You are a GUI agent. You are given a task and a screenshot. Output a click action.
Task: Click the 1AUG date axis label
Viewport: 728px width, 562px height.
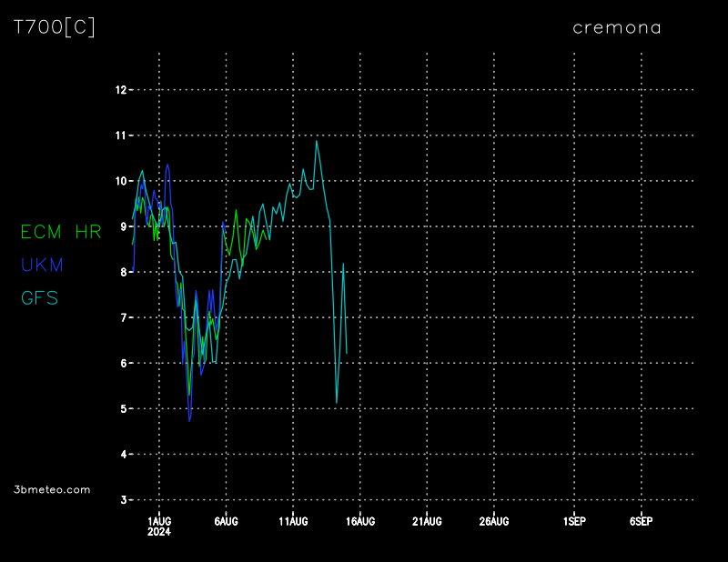point(159,521)
